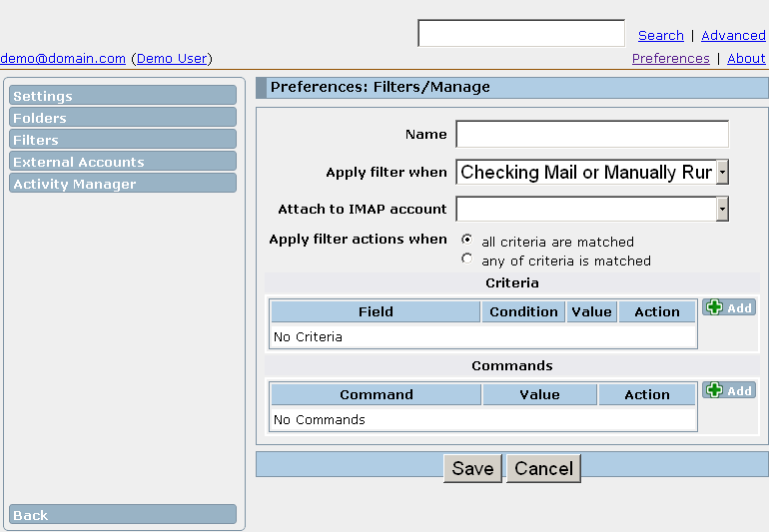Click the Field column header in Criteria

pos(376,311)
